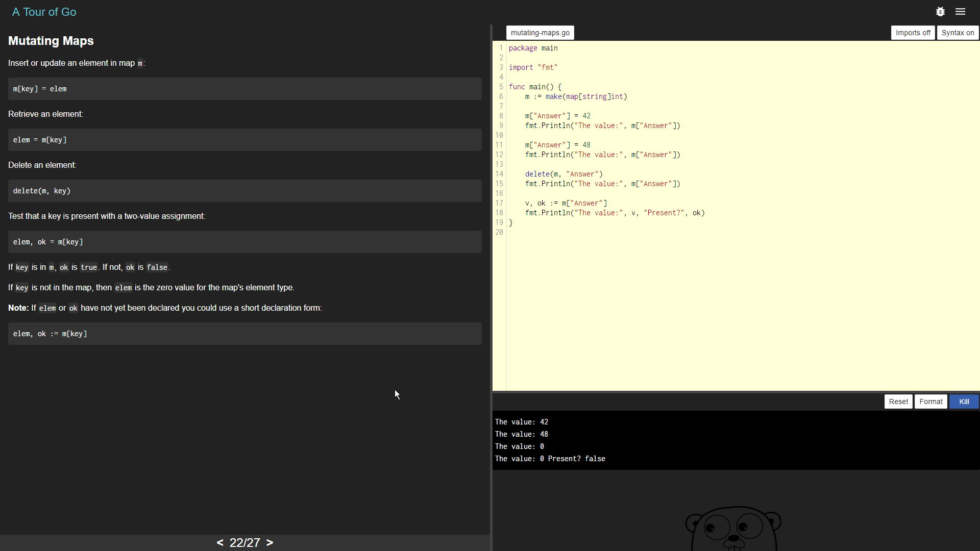Click the gopher mascot illustration
Viewport: 980px width, 551px height.
click(733, 528)
